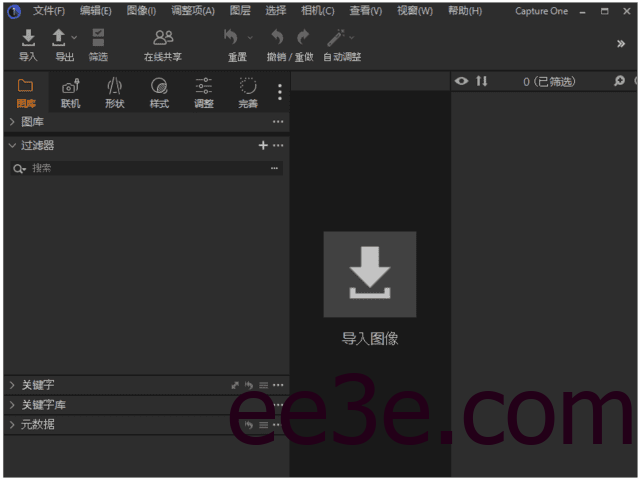
Task: Click the undo arrow in 撤销/重做
Action: point(277,38)
